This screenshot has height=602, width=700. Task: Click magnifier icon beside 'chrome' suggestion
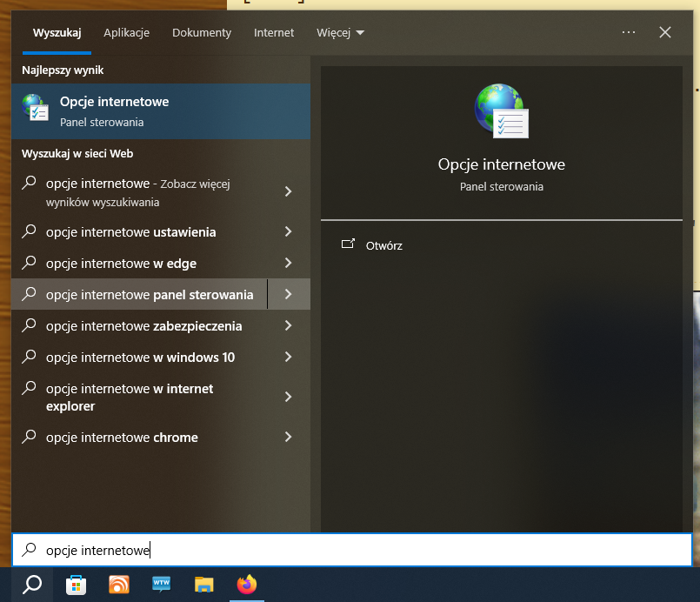click(x=29, y=436)
